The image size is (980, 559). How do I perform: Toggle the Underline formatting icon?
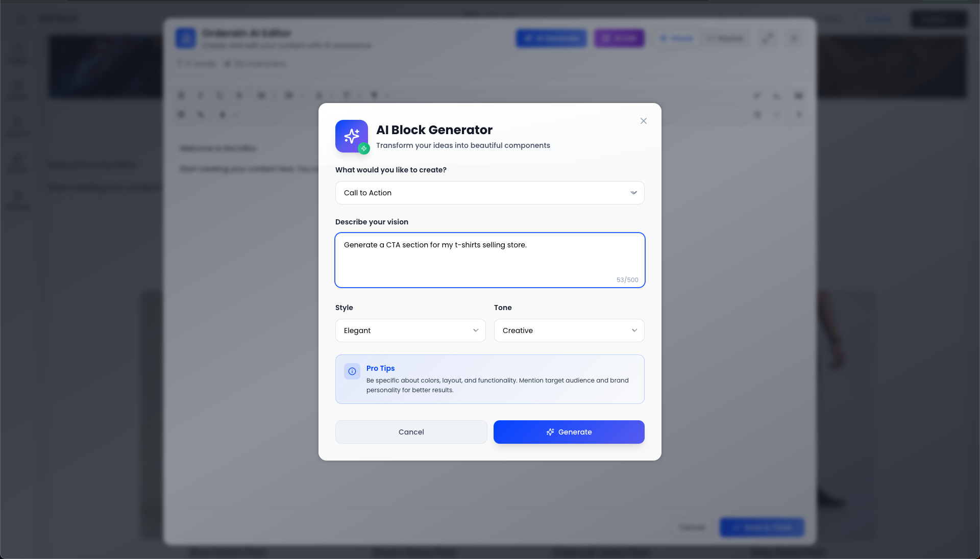tap(220, 95)
